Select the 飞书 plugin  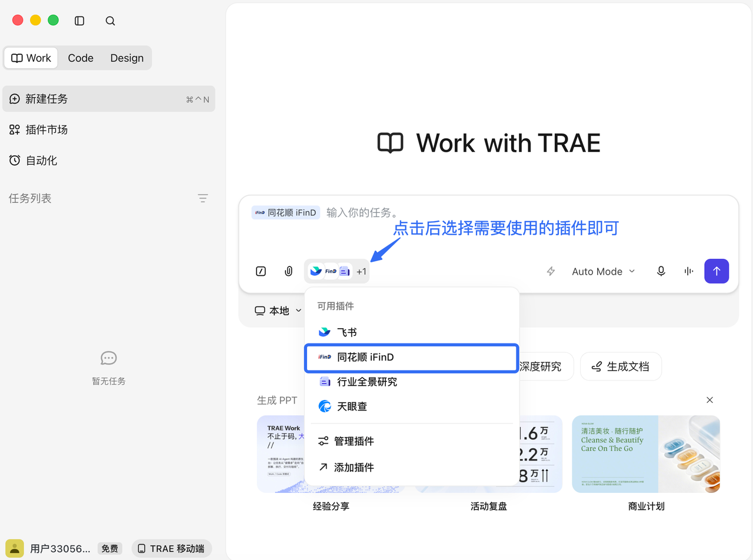pyautogui.click(x=412, y=332)
